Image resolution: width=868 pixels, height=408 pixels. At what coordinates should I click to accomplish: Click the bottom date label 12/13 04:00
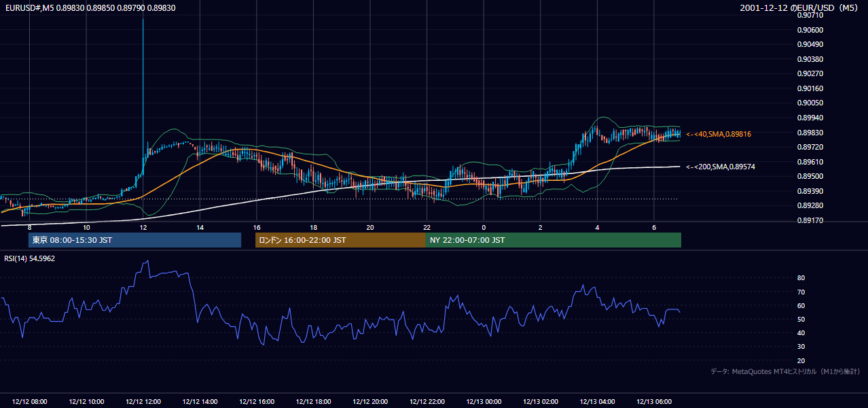click(597, 402)
